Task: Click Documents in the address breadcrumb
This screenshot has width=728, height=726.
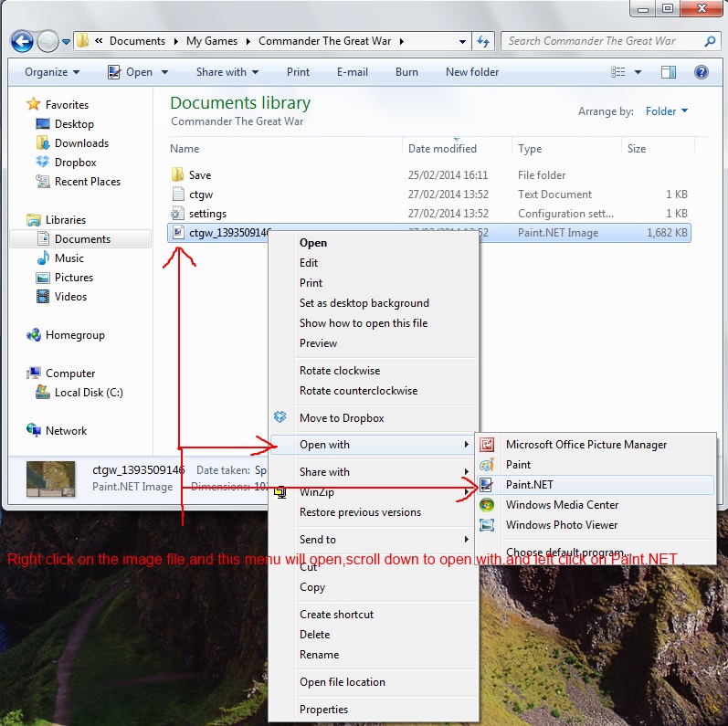Action: tap(137, 41)
